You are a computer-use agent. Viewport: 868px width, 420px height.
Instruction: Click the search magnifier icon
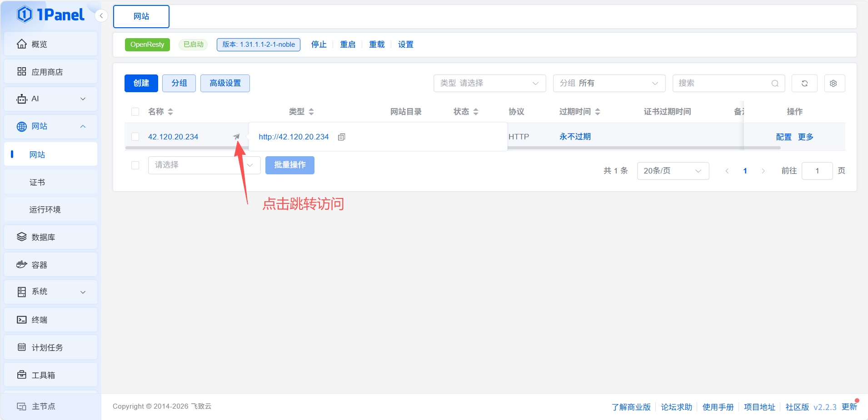pyautogui.click(x=775, y=84)
